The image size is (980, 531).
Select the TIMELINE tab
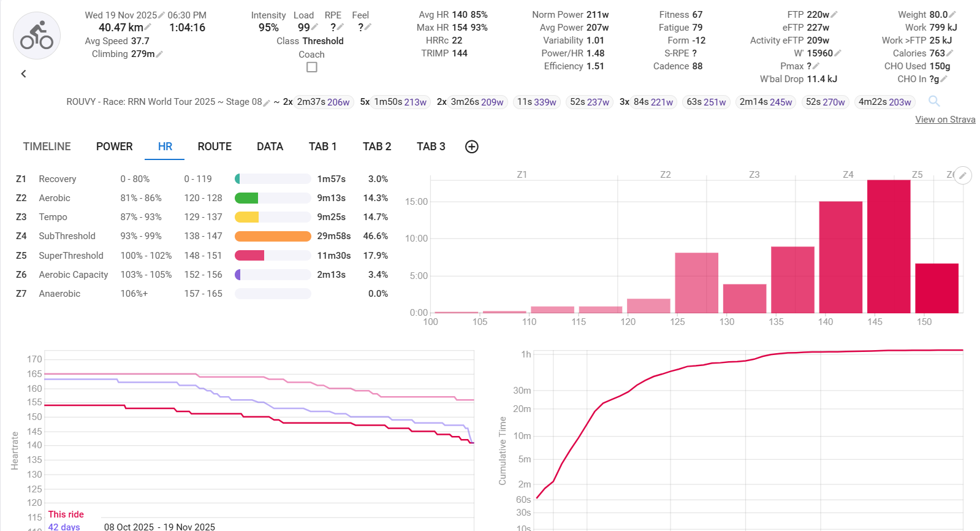[x=47, y=147]
